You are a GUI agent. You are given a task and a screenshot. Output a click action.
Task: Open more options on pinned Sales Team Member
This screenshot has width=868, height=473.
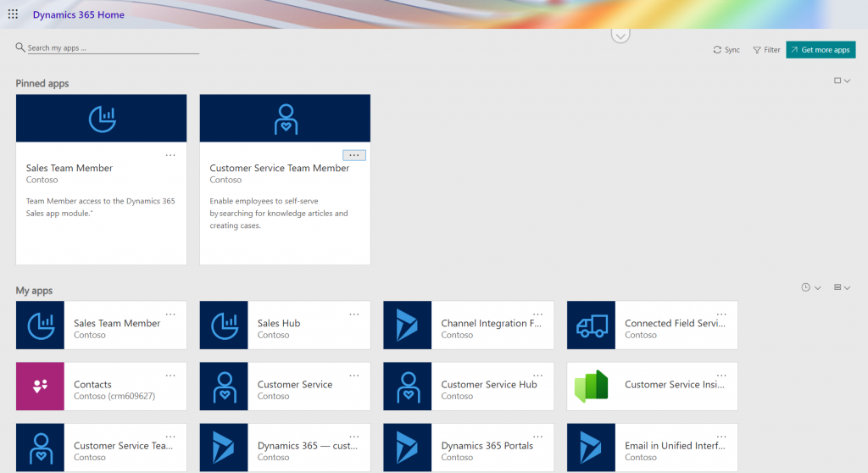click(x=170, y=155)
